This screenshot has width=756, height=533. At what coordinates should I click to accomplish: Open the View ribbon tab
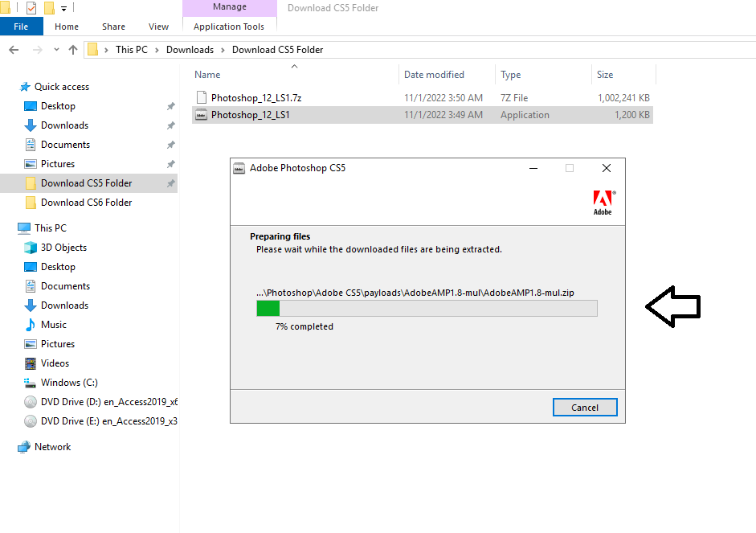pyautogui.click(x=158, y=27)
